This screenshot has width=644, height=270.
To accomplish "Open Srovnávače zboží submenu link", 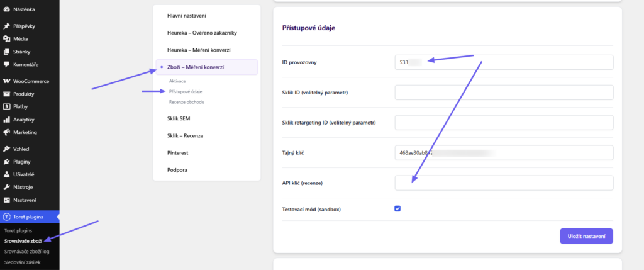I will click(x=23, y=241).
